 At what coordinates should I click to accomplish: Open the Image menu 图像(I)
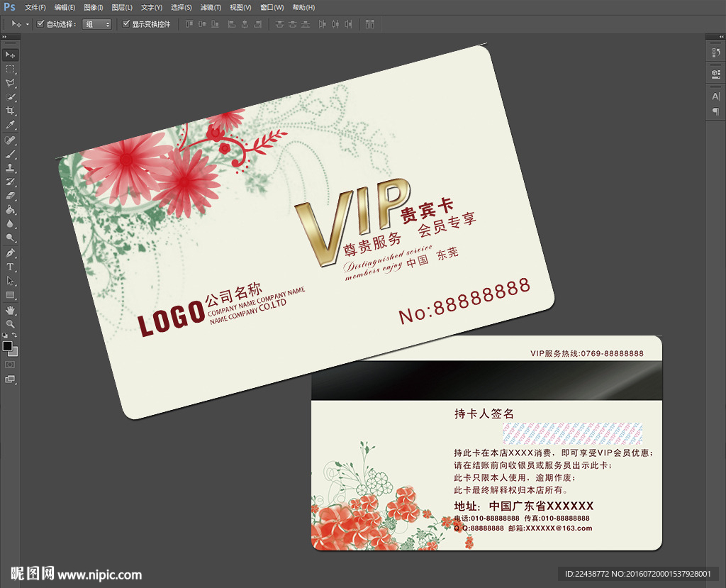pyautogui.click(x=94, y=7)
